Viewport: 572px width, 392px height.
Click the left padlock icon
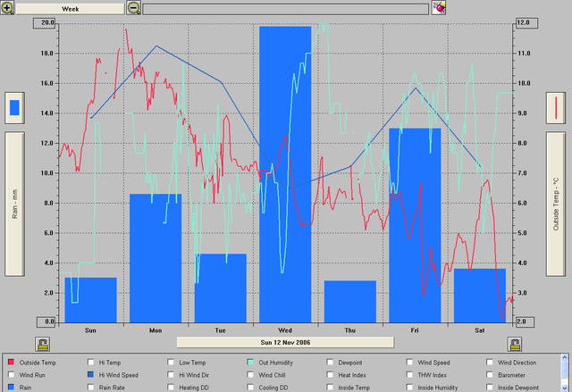coord(42,344)
